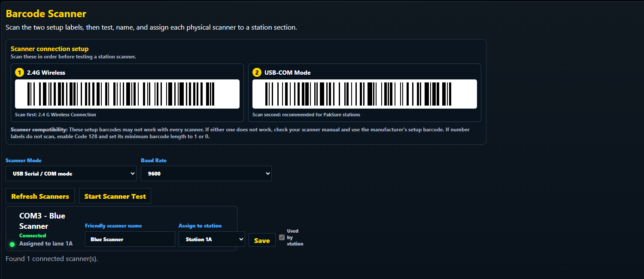The width and height of the screenshot is (644, 279).
Task: Click the green connected status dot
Action: coord(12,244)
